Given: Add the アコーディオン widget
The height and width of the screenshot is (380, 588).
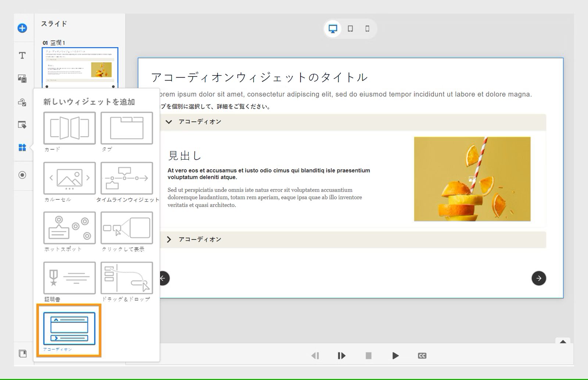Looking at the screenshot, I should 69,328.
